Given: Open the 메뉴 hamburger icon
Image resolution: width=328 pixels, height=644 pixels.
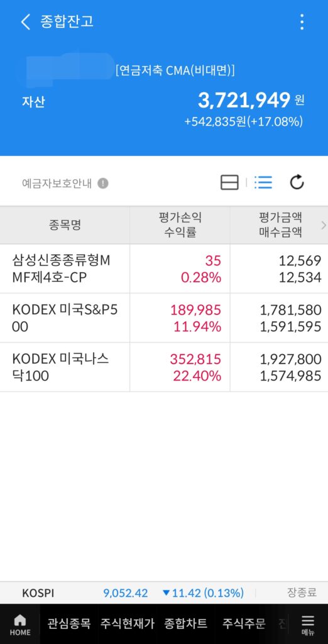Looking at the screenshot, I should 307,625.
